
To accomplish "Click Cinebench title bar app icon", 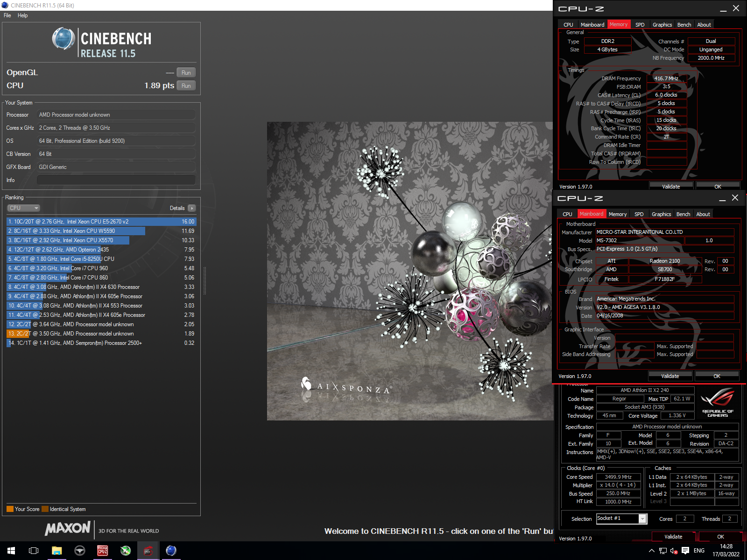I will pos(5,5).
